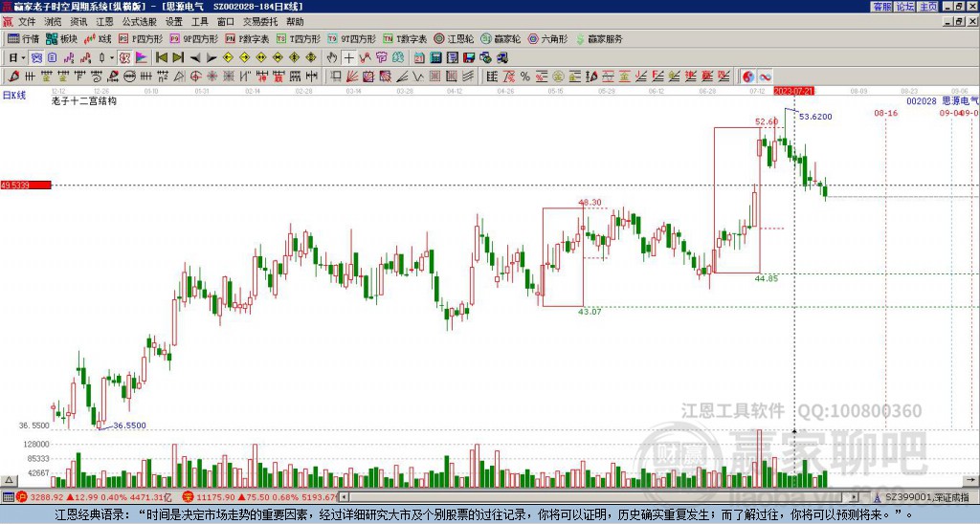Open the 公式选股 menu
The image size is (980, 524).
pos(139,22)
